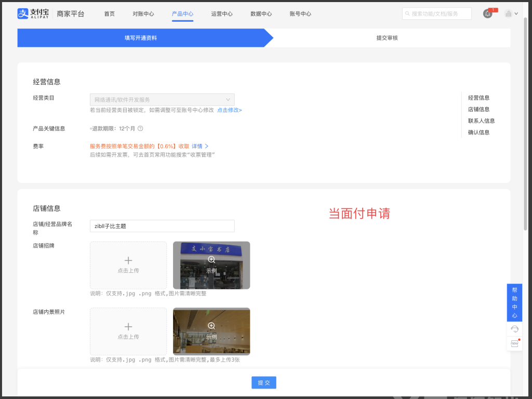Open the 帮助中心 panel on the right edge
Screen dimensions: 532x399
[x=514, y=303]
